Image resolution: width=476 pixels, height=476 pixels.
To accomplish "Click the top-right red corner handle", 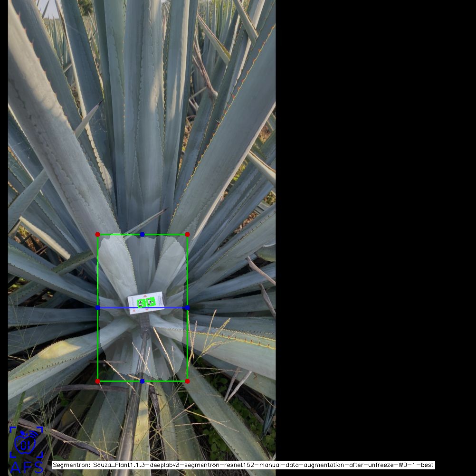I will pos(187,234).
